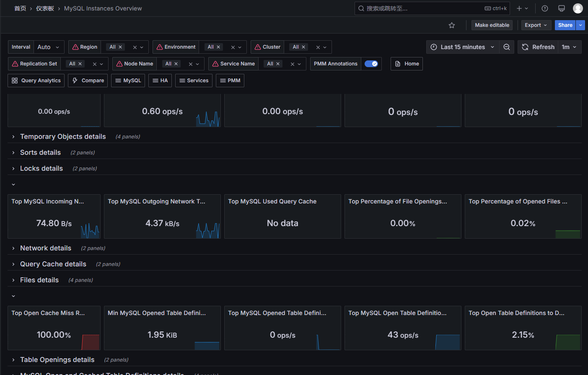The image size is (588, 375).
Task: Click the Refresh circular arrows button
Action: coord(538,47)
